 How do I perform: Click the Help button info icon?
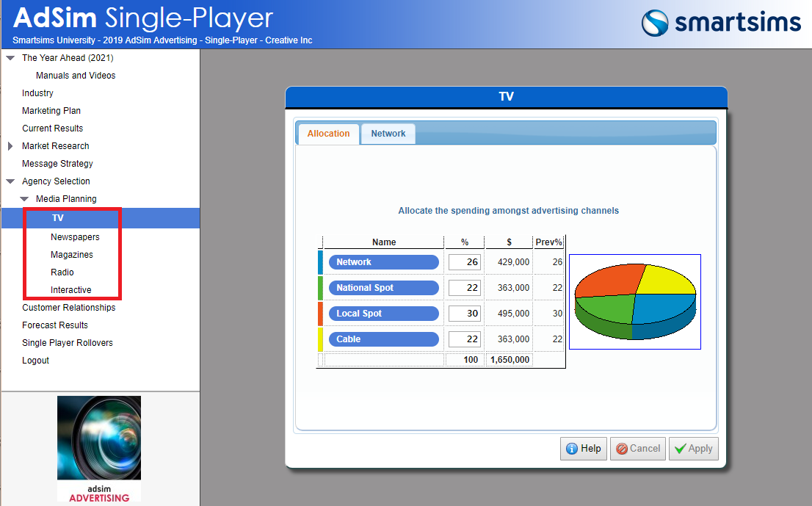(572, 449)
